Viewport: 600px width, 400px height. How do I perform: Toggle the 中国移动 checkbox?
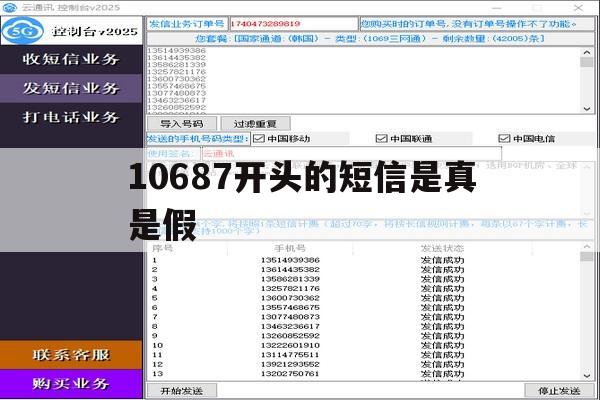[x=259, y=139]
